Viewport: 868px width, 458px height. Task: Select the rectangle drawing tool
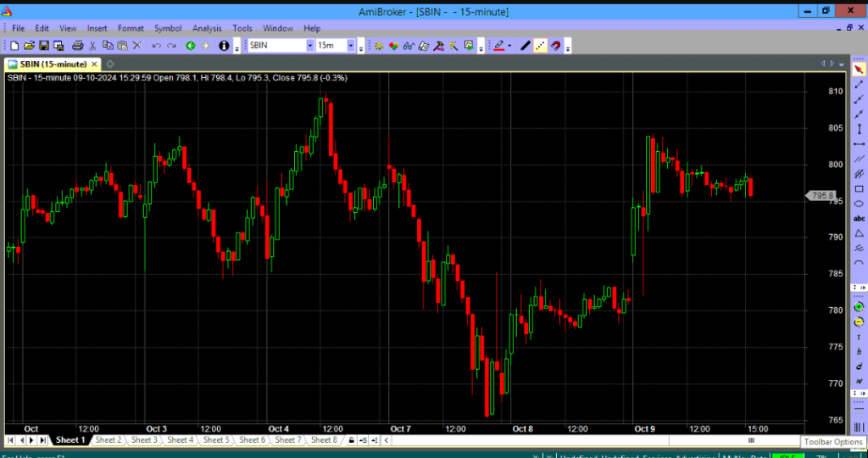tap(859, 189)
